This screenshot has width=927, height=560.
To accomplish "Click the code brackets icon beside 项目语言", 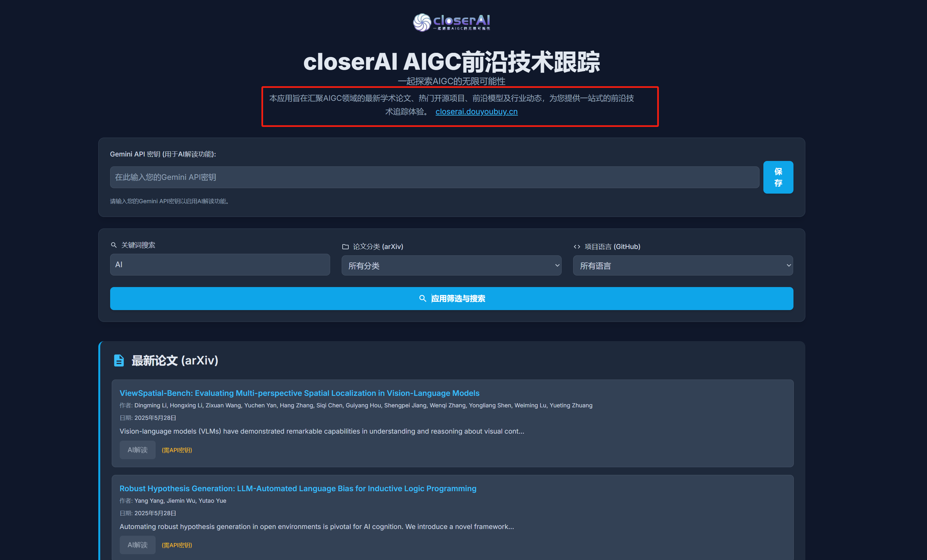I will pos(577,247).
